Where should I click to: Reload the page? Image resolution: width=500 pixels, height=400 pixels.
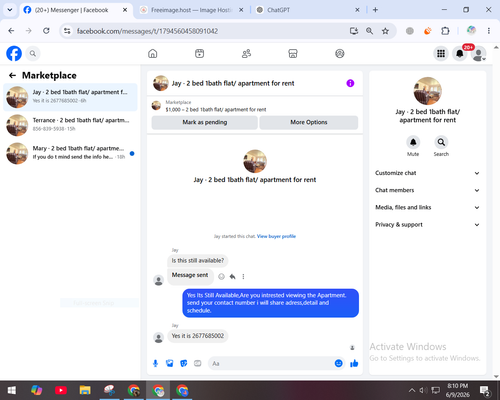46,31
